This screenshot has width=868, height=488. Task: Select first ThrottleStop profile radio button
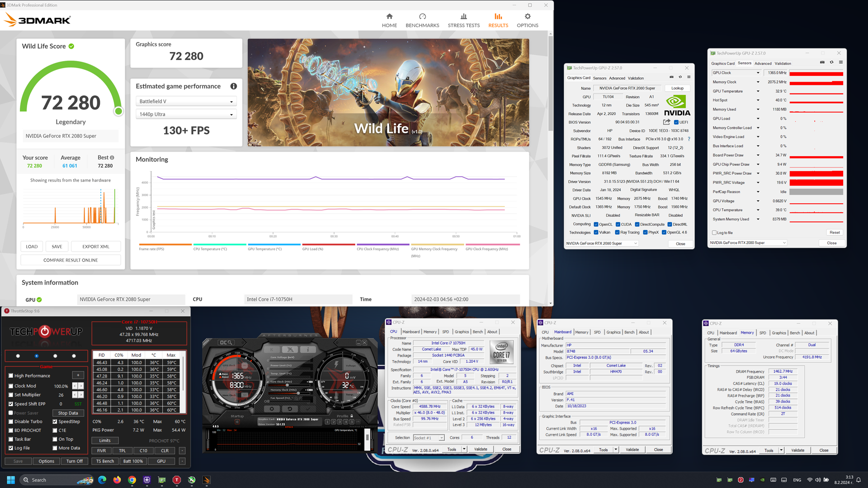click(18, 356)
